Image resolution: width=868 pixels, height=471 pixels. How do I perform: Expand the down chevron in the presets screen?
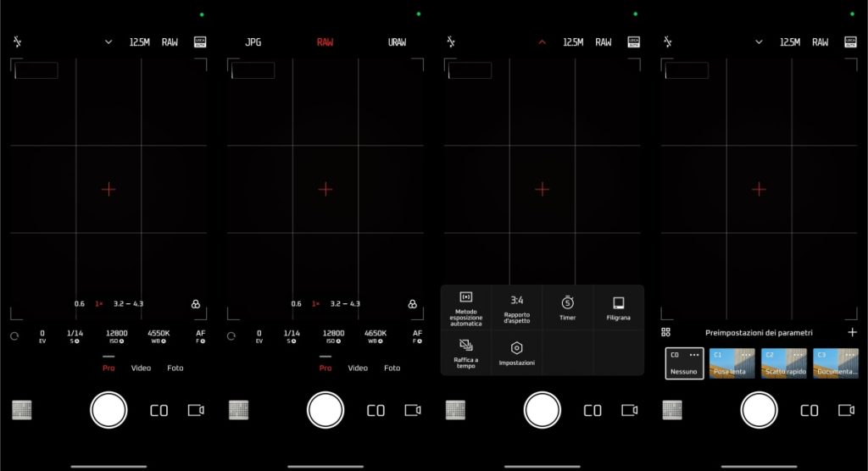click(759, 42)
